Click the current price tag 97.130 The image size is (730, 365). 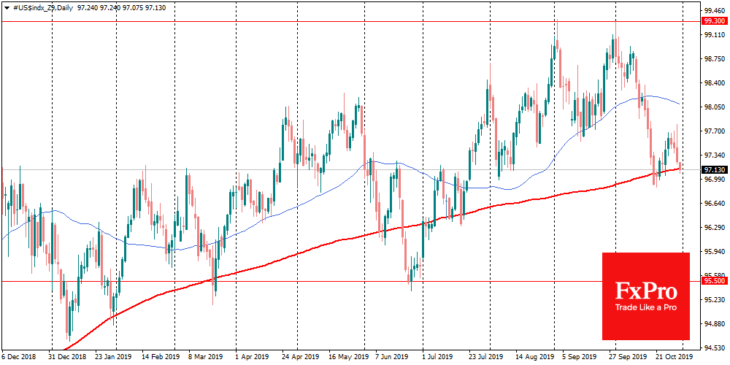click(714, 169)
